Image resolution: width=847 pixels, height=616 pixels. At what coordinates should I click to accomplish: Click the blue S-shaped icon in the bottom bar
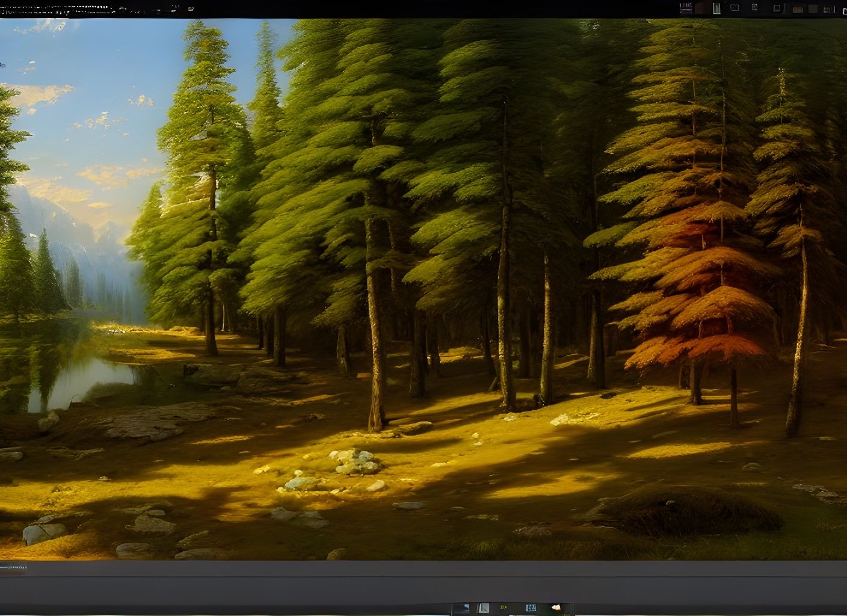(466, 608)
